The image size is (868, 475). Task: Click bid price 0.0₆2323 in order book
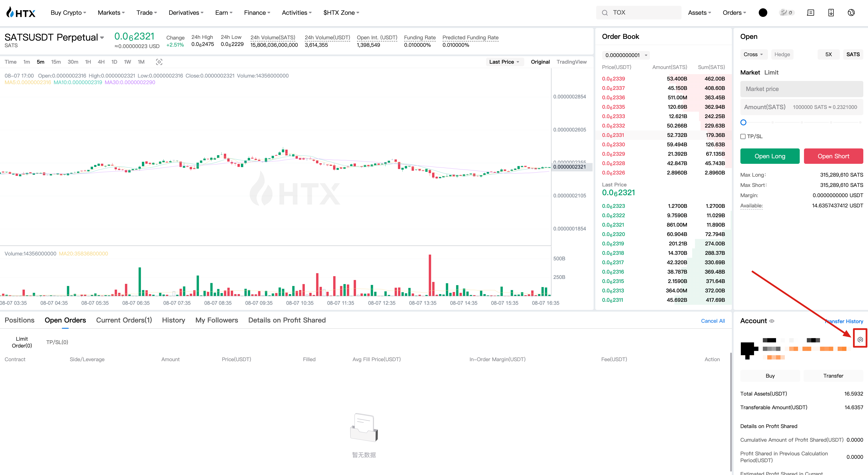click(x=613, y=206)
